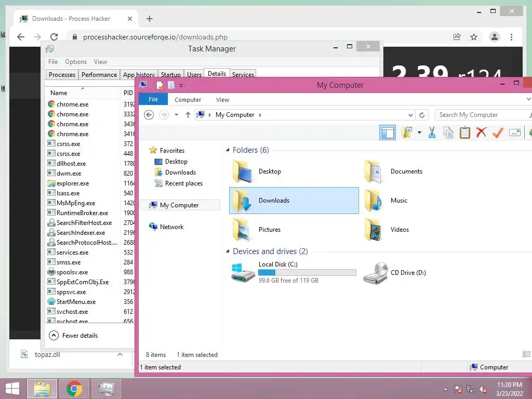Select Local Disk (C:) drive
532x399 pixels.
294,272
